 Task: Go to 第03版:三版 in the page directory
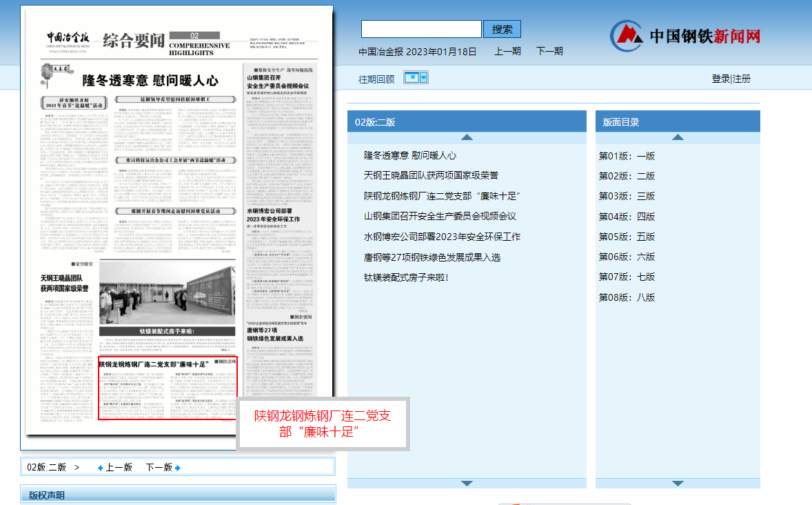[x=627, y=196]
